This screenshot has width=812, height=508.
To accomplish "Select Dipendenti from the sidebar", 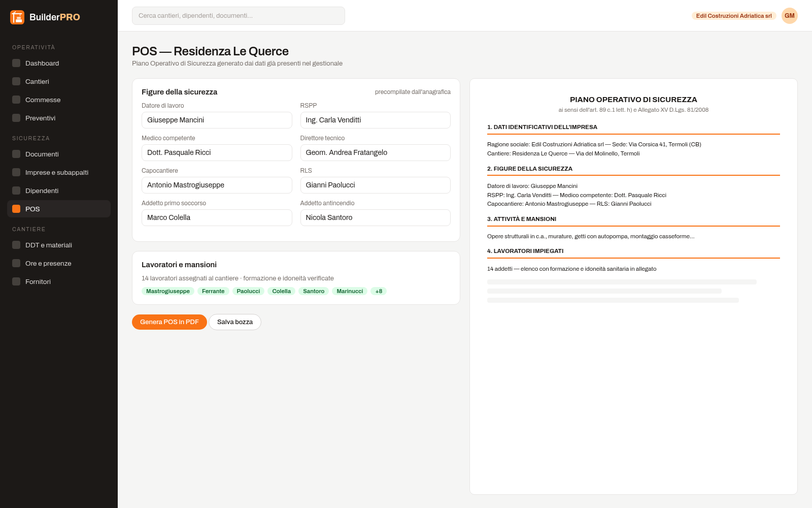I will click(59, 190).
